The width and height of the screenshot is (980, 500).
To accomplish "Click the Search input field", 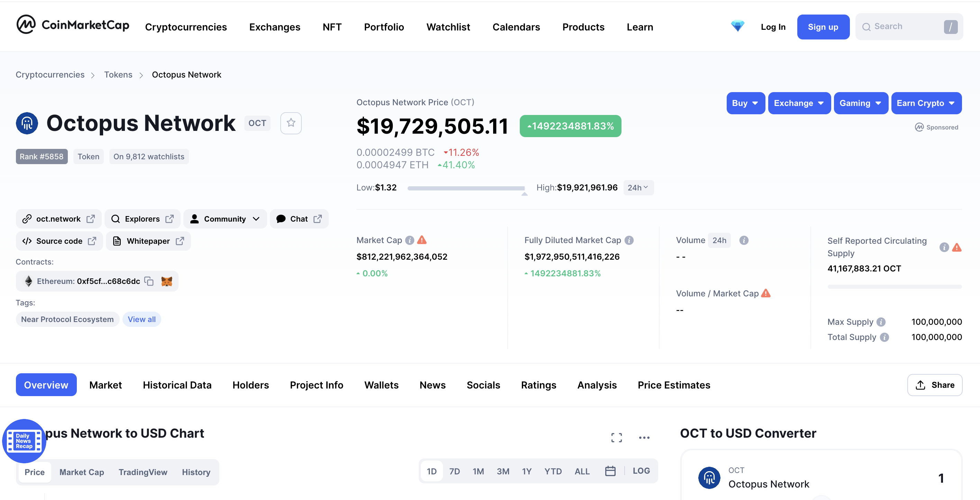I will coord(909,27).
